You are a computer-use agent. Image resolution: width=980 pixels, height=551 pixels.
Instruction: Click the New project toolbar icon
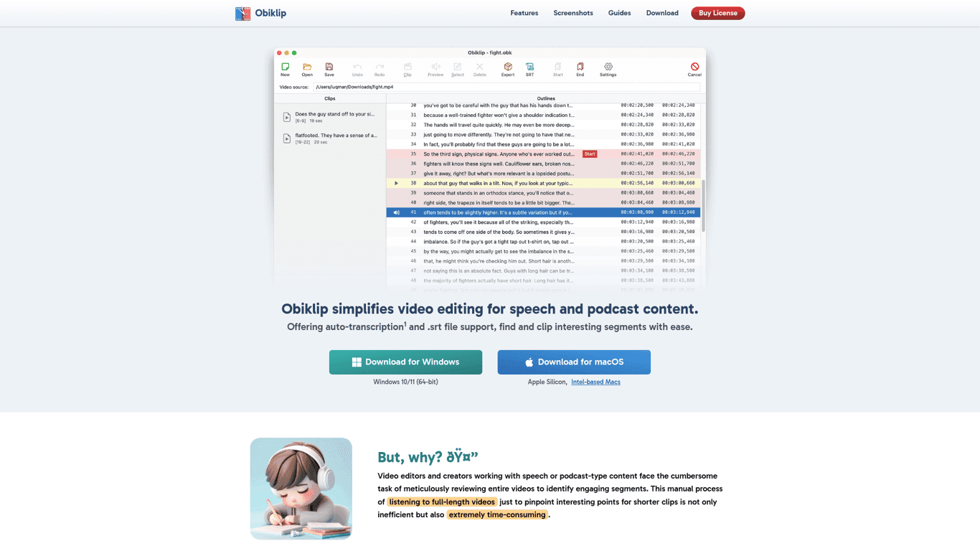pyautogui.click(x=286, y=67)
